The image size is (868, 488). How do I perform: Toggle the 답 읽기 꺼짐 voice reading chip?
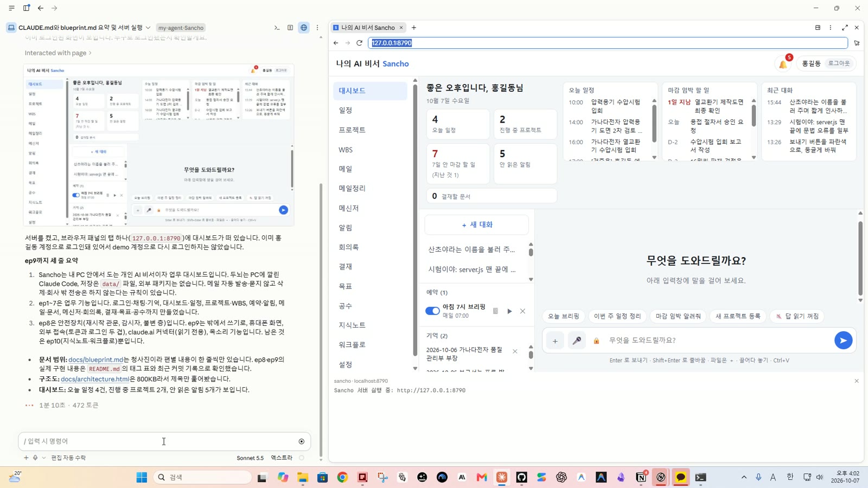pos(797,316)
